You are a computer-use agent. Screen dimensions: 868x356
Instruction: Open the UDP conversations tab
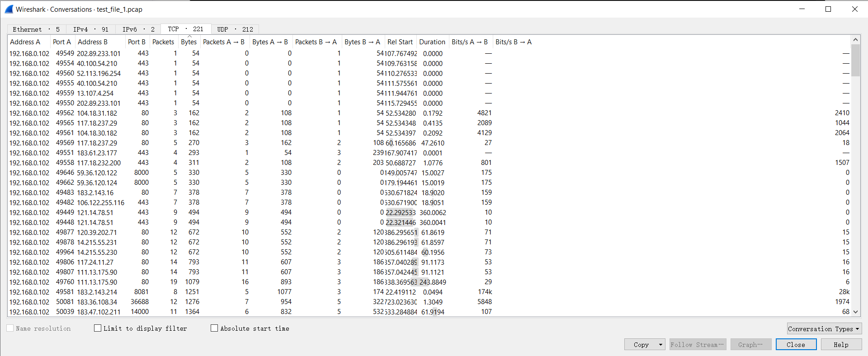point(235,29)
